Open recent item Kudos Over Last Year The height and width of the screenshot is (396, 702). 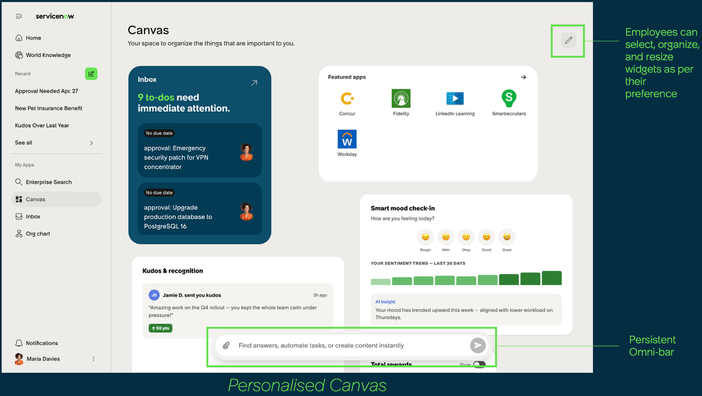coord(42,126)
